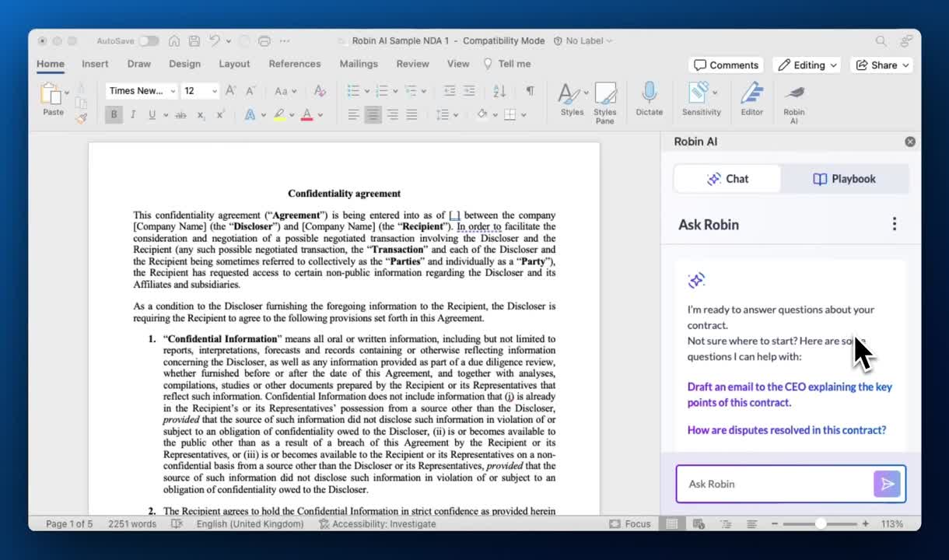Image resolution: width=949 pixels, height=560 pixels.
Task: Apply the Format Painter brush
Action: click(x=81, y=118)
